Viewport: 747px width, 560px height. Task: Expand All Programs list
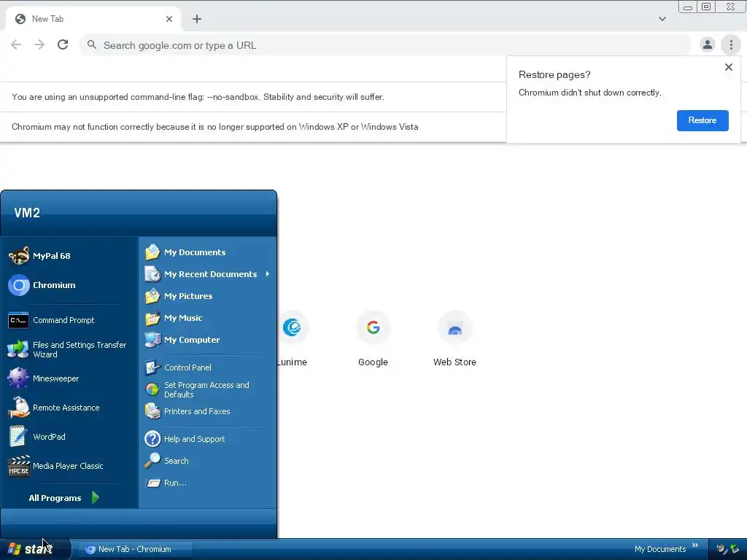point(64,497)
